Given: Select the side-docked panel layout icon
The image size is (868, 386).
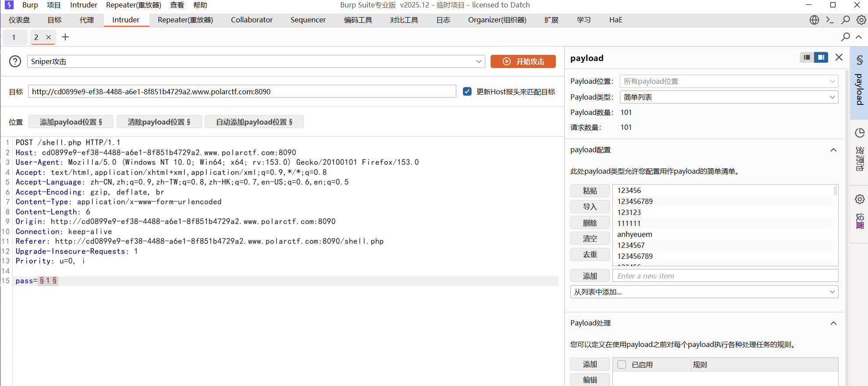Looking at the screenshot, I should click(821, 57).
